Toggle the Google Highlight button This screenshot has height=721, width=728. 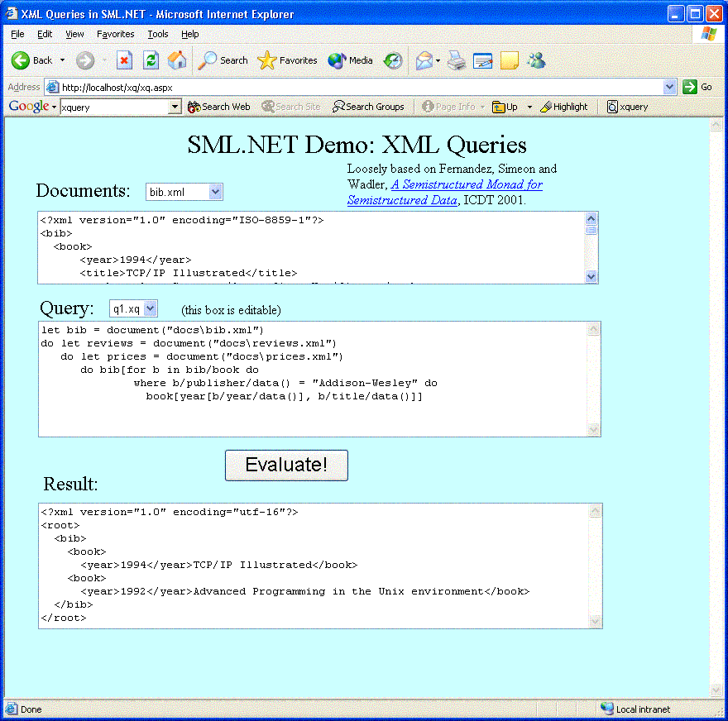[x=563, y=107]
